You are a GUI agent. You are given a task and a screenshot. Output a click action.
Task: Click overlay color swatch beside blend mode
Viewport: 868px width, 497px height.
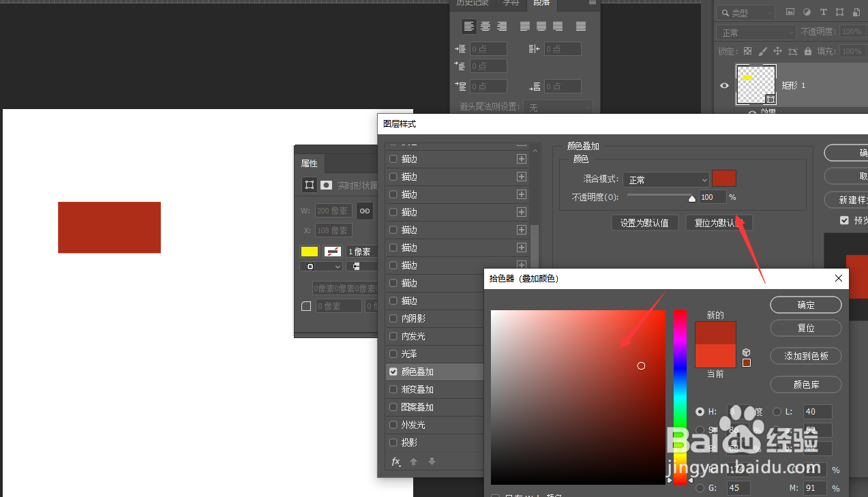tap(724, 179)
